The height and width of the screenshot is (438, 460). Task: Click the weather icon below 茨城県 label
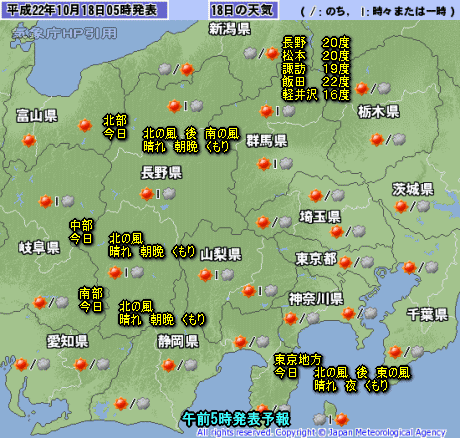(x=412, y=206)
